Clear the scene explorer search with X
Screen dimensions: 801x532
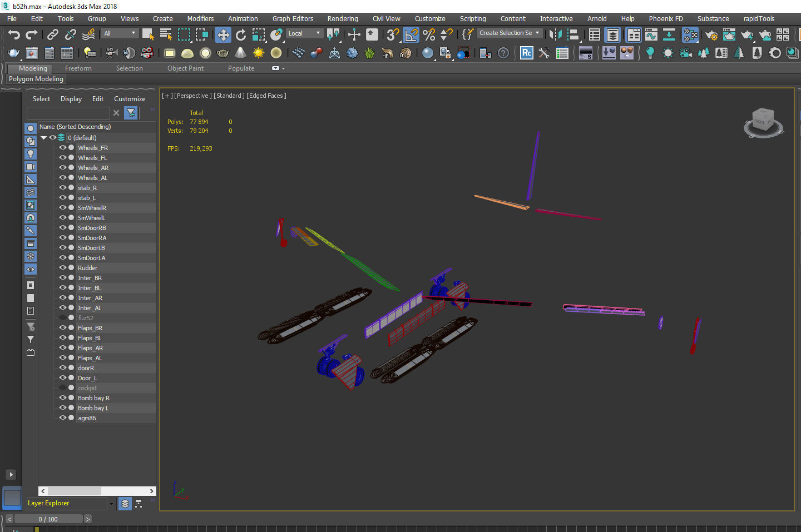click(x=116, y=113)
